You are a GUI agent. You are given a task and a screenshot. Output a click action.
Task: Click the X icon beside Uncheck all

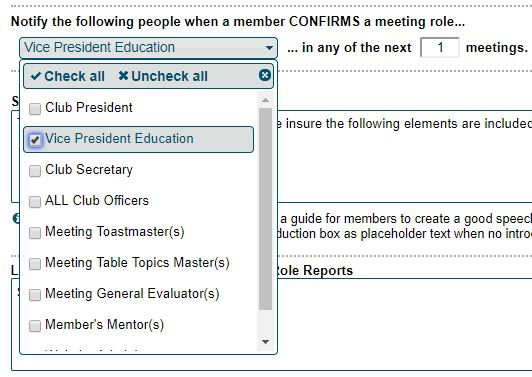(x=123, y=76)
